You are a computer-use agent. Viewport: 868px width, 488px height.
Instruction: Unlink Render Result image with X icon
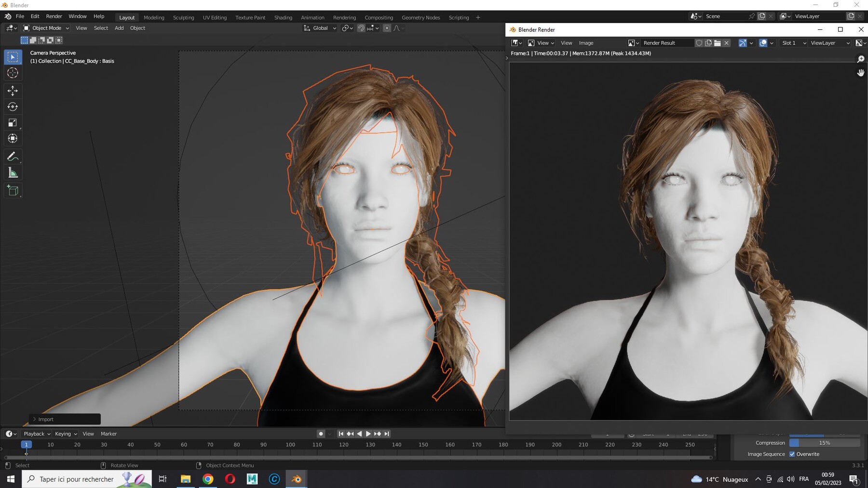pos(727,43)
